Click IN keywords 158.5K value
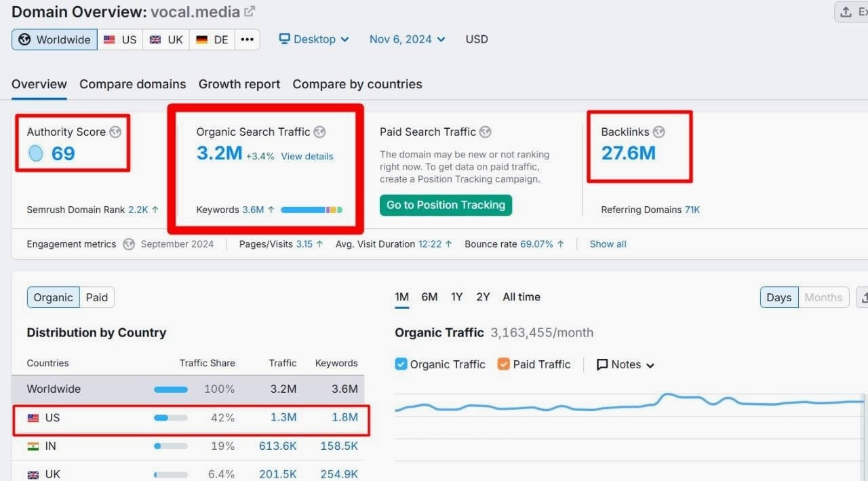The height and width of the screenshot is (481, 868). [339, 446]
